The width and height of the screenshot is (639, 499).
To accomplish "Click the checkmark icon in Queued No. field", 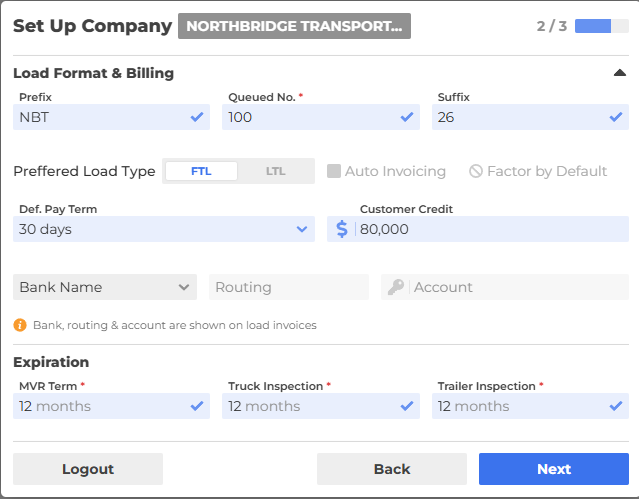I will pos(407,117).
